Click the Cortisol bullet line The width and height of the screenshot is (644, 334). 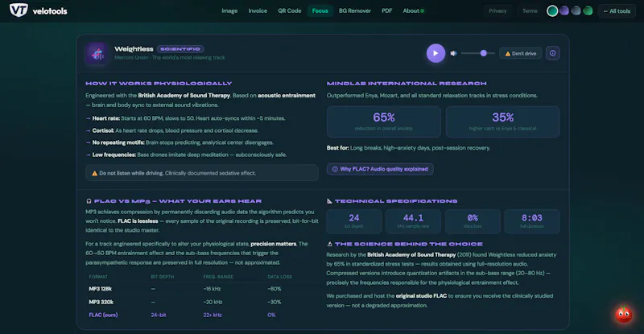[171, 130]
